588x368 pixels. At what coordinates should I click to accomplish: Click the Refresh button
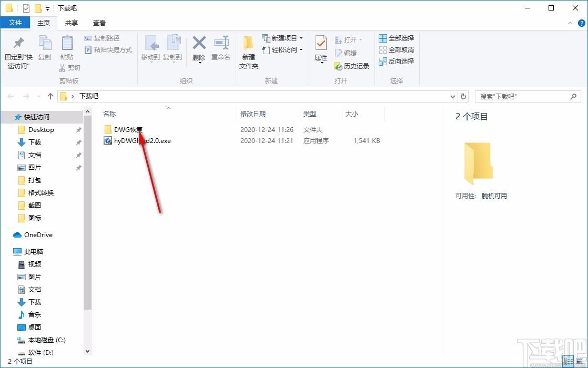point(463,96)
